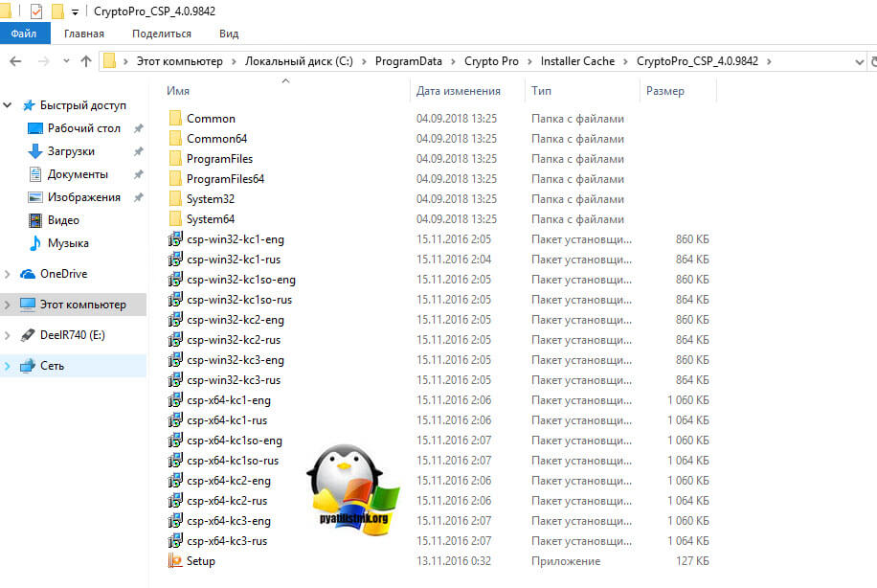Click the properties checkmark icon in title bar
Viewport: 877px width, 588px height.
pos(36,11)
